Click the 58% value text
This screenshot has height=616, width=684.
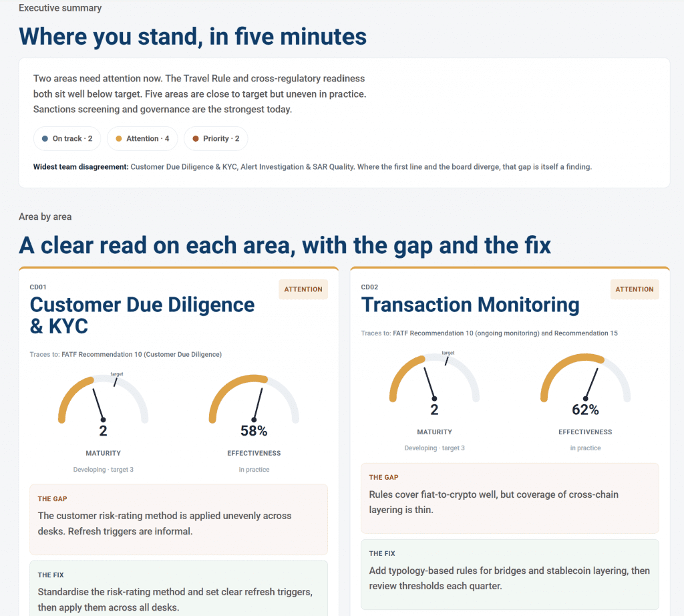pyautogui.click(x=254, y=431)
